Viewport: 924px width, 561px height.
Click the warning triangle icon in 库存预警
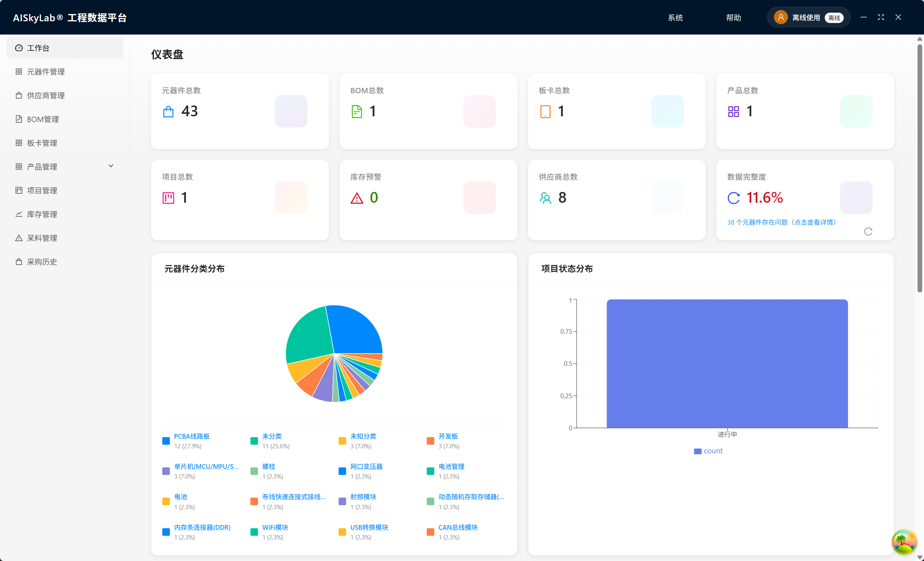357,198
